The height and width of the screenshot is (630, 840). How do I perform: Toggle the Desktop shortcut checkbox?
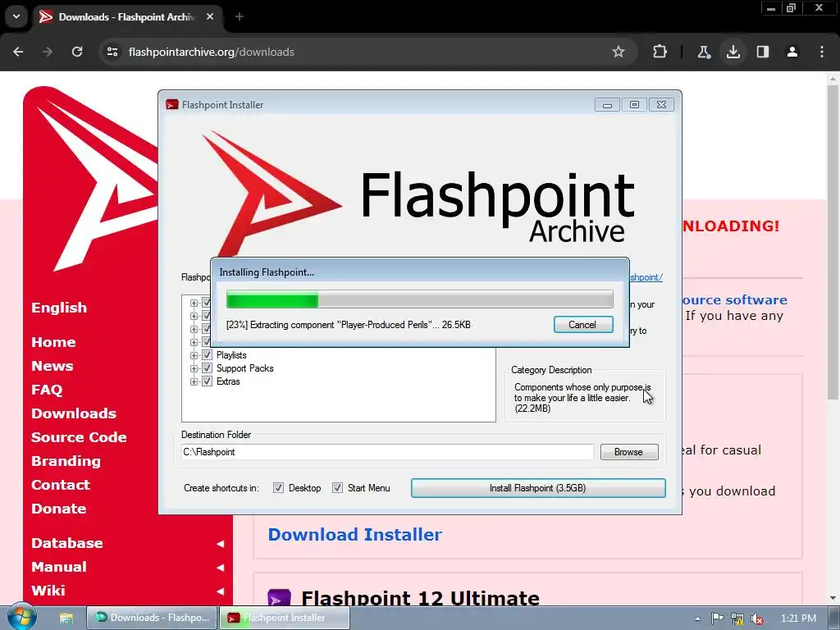(x=278, y=488)
